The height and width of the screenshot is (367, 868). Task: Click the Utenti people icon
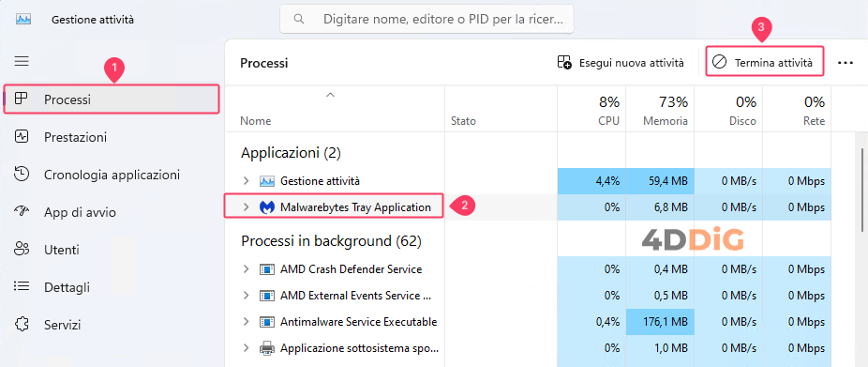(21, 249)
